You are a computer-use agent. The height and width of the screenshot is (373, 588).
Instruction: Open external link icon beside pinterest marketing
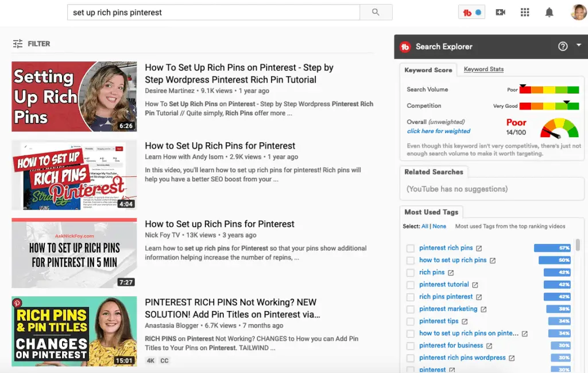(483, 309)
